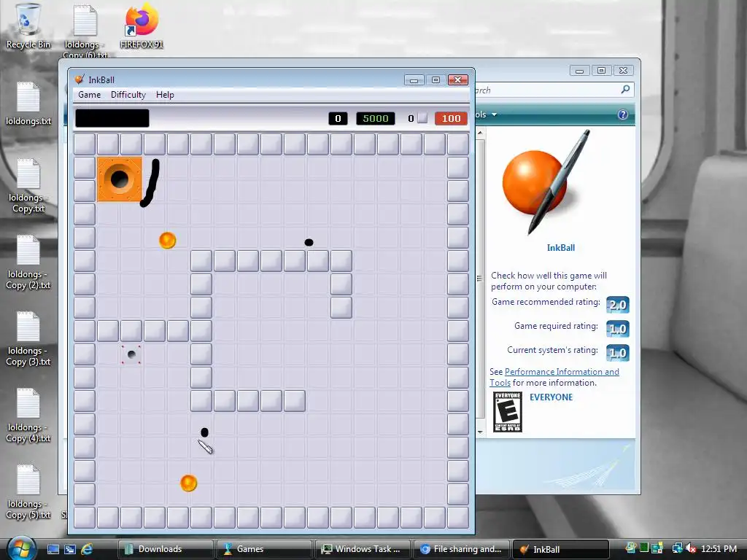747x560 pixels.
Task: Expand the Tools dropdown arrow in Games window
Action: click(494, 114)
